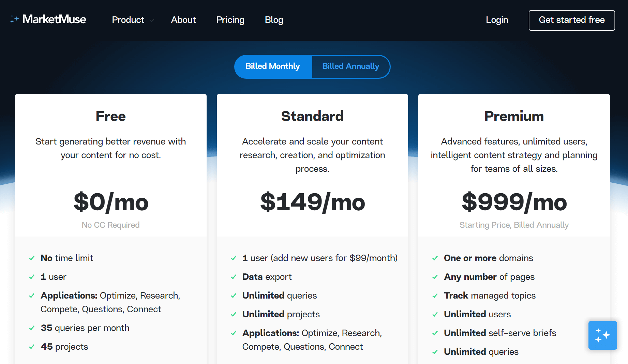Click checkmark beside Data export
This screenshot has height=364, width=628.
point(234,277)
